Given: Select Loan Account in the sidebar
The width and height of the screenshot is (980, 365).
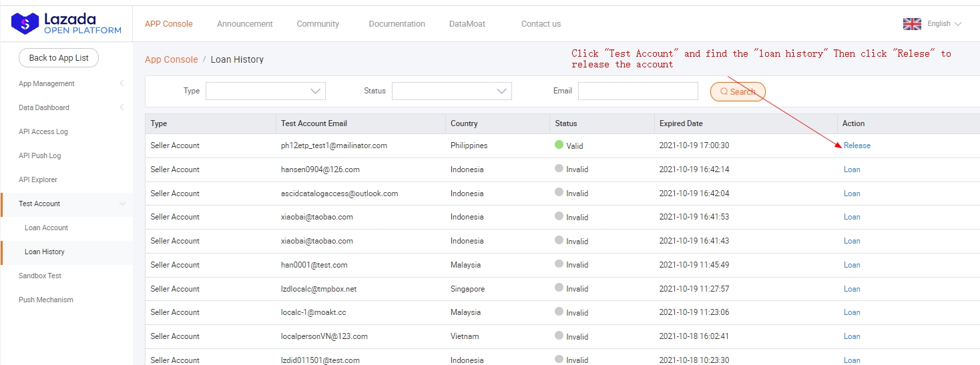Looking at the screenshot, I should (47, 228).
